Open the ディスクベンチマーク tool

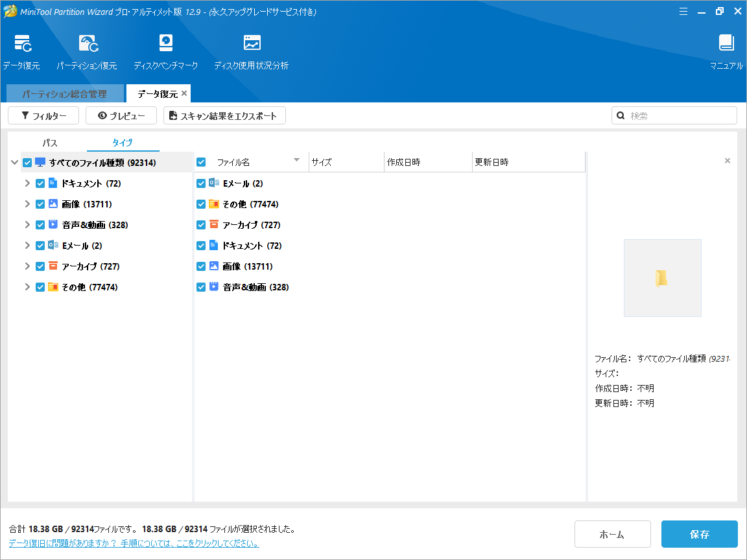(x=165, y=52)
